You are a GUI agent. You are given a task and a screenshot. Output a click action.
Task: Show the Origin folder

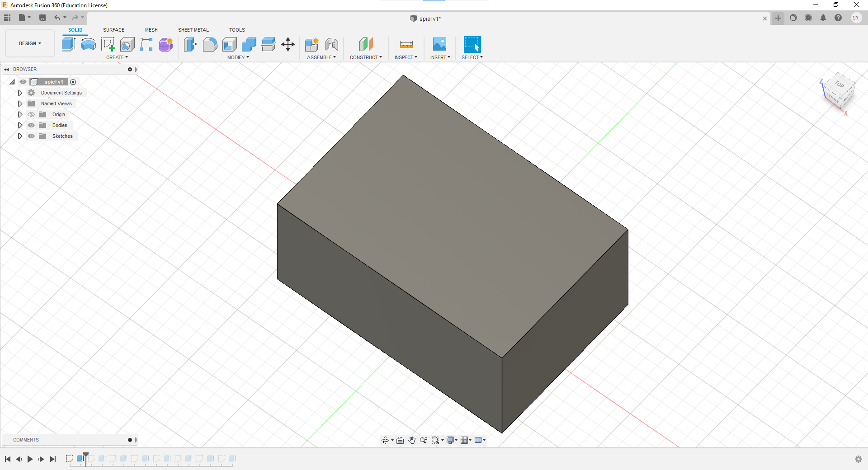31,114
